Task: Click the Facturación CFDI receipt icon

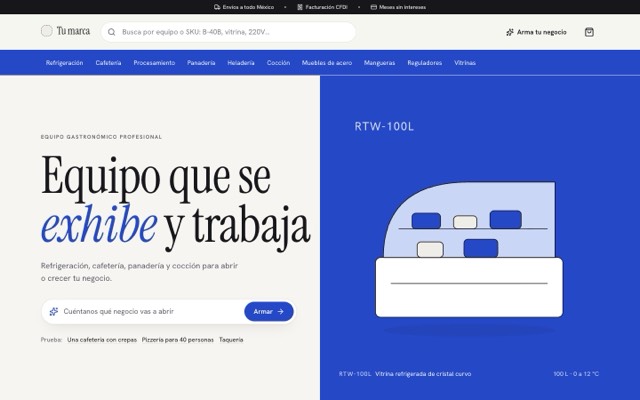Action: 300,7
